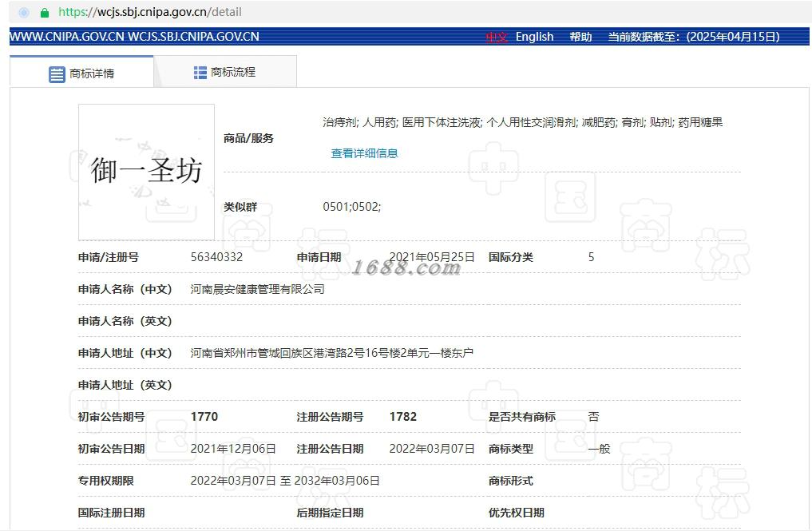Click the green padlock security icon

[45, 13]
